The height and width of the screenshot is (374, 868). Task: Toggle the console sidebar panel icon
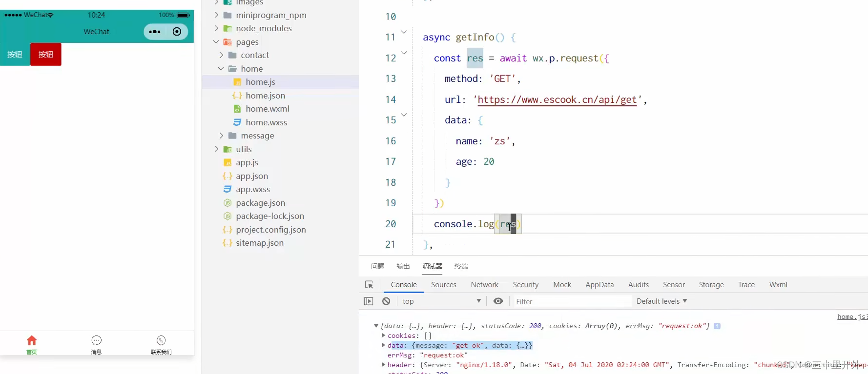pos(369,301)
